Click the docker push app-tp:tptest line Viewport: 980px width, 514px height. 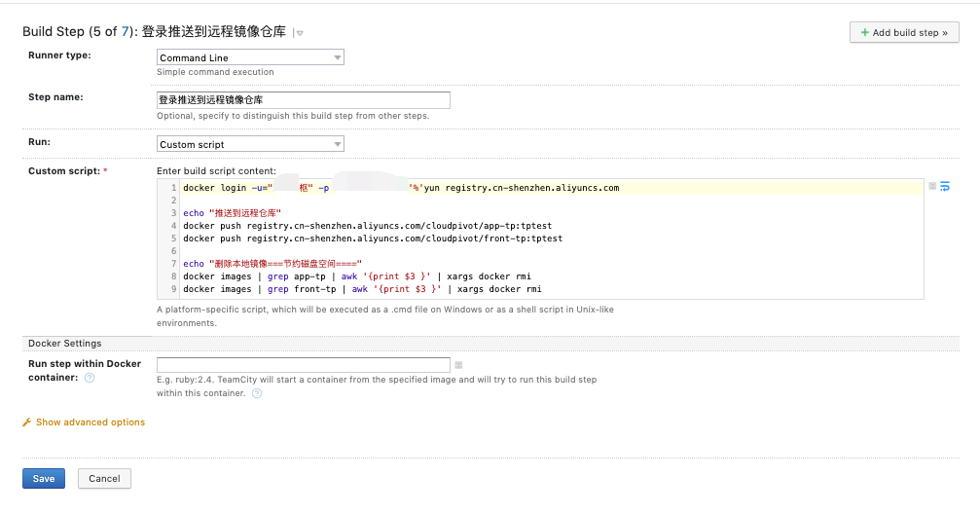[x=368, y=226]
